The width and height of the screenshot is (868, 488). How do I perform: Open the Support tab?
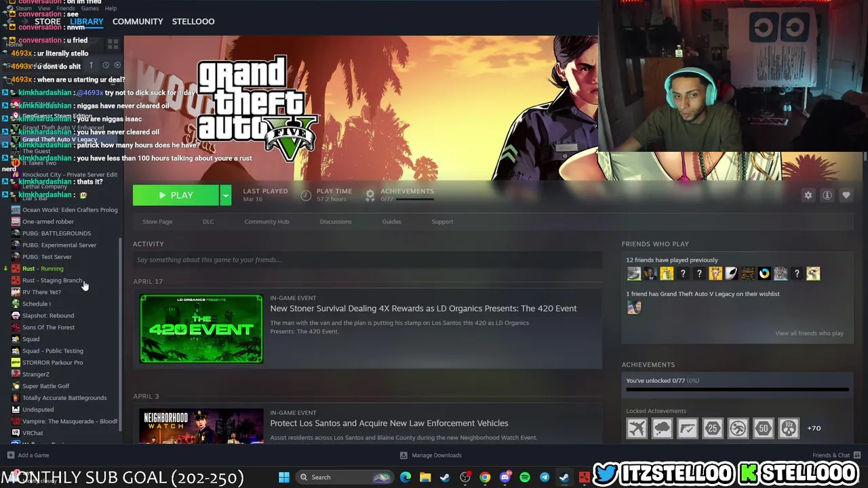click(x=442, y=222)
